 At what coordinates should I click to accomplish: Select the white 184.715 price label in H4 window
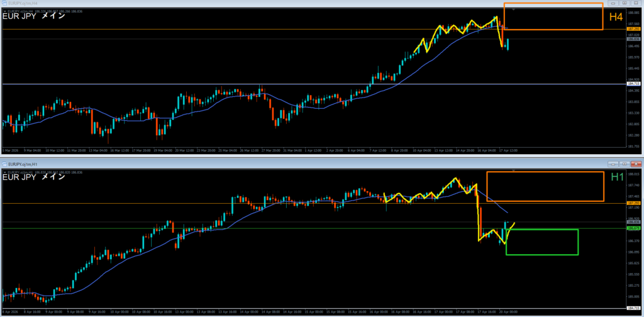pos(633,84)
